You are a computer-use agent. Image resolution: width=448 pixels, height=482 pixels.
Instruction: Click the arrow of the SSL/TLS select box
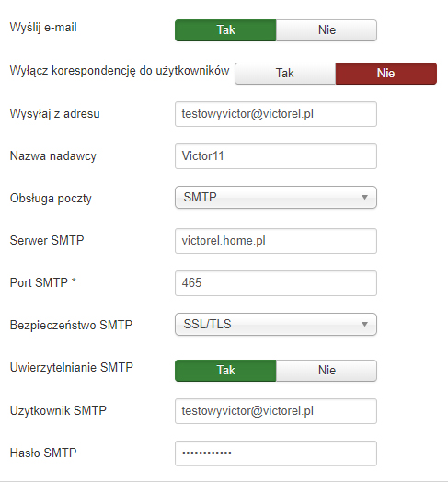[364, 324]
